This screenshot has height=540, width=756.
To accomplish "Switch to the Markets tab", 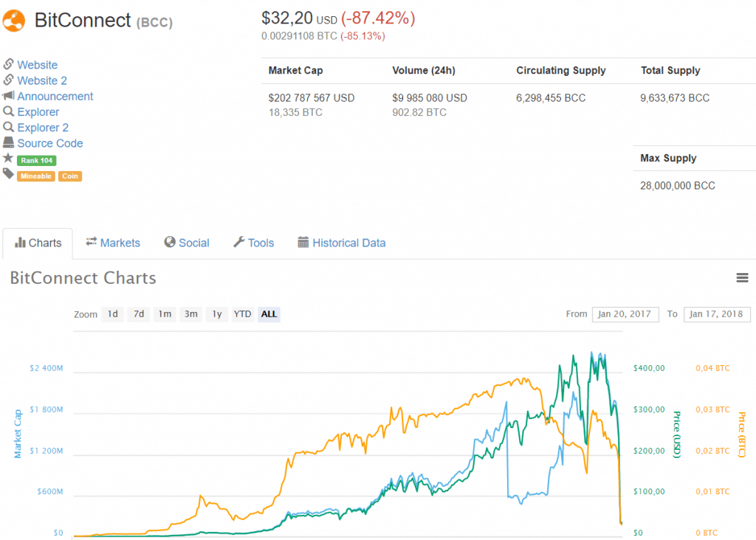I will 113,243.
